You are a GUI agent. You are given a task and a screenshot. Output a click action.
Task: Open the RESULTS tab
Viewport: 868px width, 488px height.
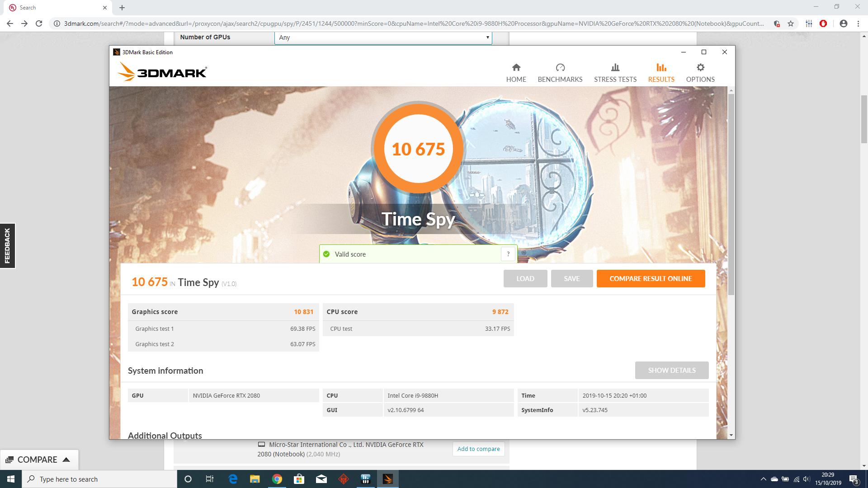click(661, 73)
